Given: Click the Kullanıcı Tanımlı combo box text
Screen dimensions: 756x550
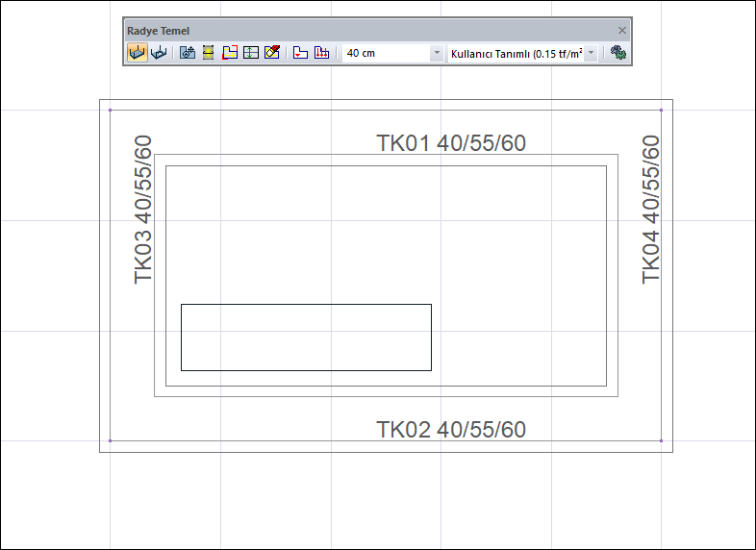Looking at the screenshot, I should coord(516,54).
